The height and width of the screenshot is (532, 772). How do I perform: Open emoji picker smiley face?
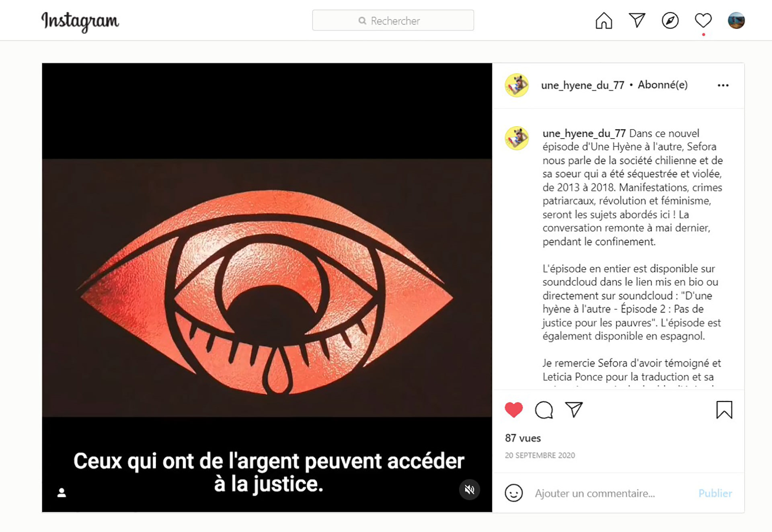click(x=513, y=493)
